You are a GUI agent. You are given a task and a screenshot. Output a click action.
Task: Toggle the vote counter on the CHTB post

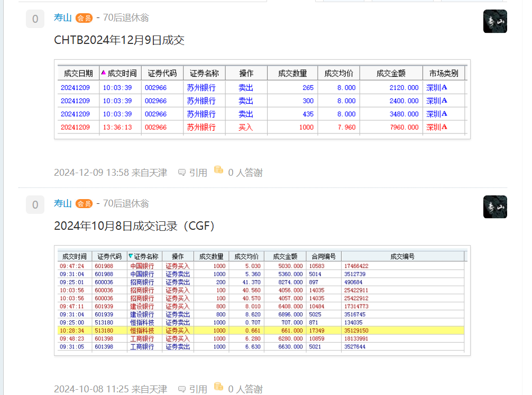click(x=35, y=20)
